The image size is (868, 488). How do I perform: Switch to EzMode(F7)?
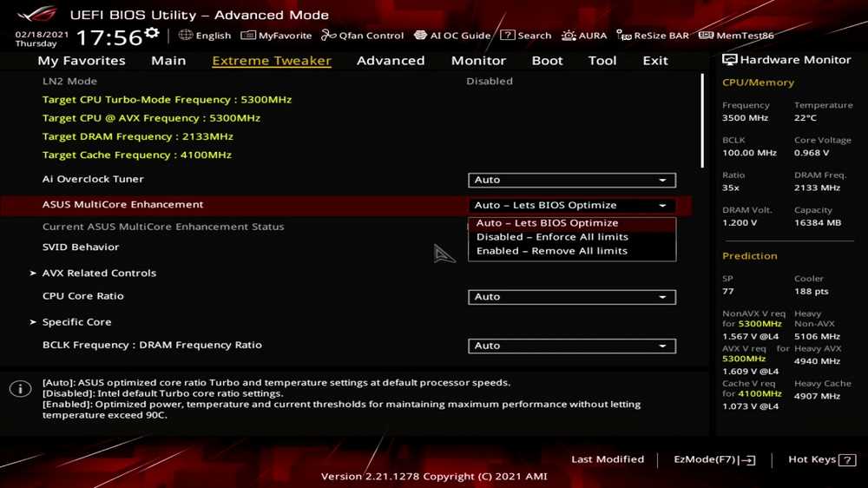coord(714,459)
